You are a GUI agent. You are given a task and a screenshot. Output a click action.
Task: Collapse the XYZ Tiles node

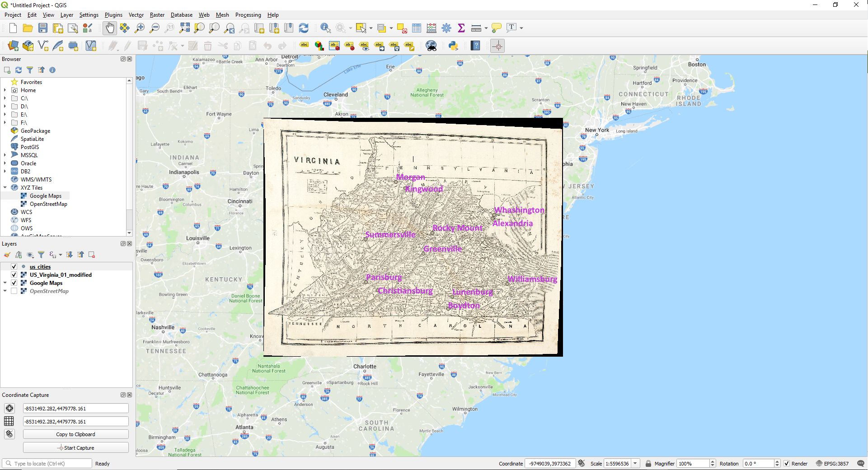5,188
